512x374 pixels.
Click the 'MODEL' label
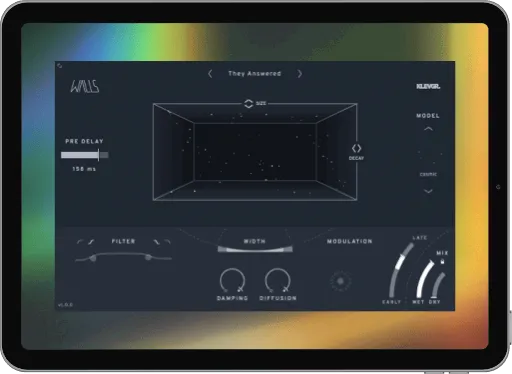pos(428,116)
